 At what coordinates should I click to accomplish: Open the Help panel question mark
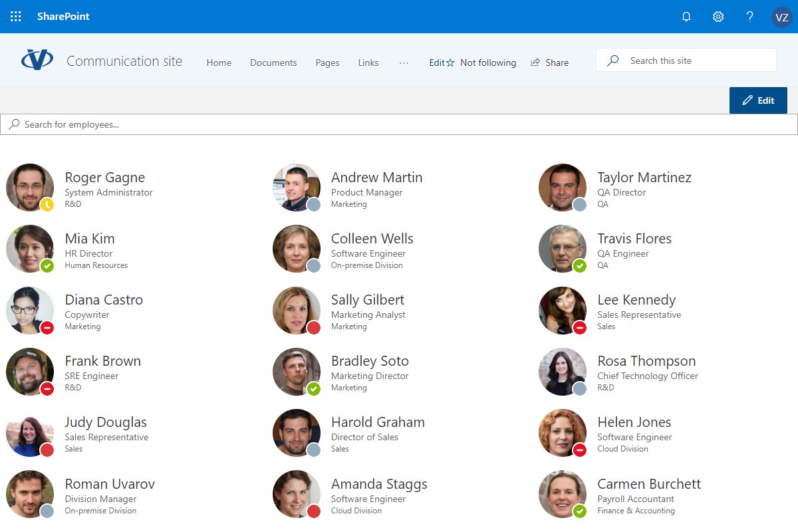(x=749, y=16)
